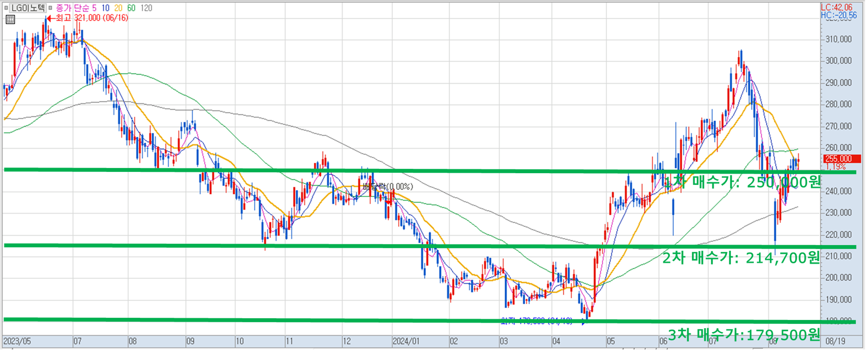Click the 09 month date axis label
The image size is (868, 352).
[191, 342]
